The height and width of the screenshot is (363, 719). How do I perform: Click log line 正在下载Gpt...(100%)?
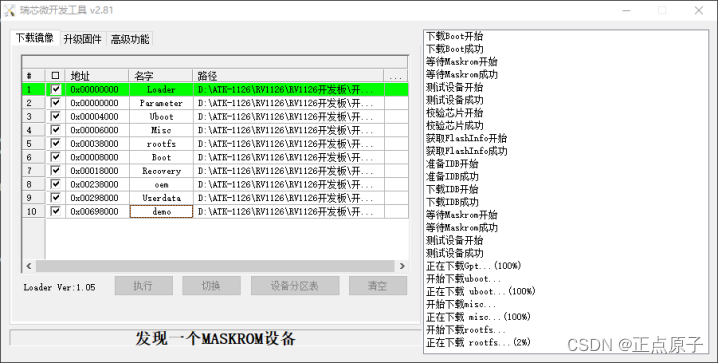pyautogui.click(x=473, y=266)
